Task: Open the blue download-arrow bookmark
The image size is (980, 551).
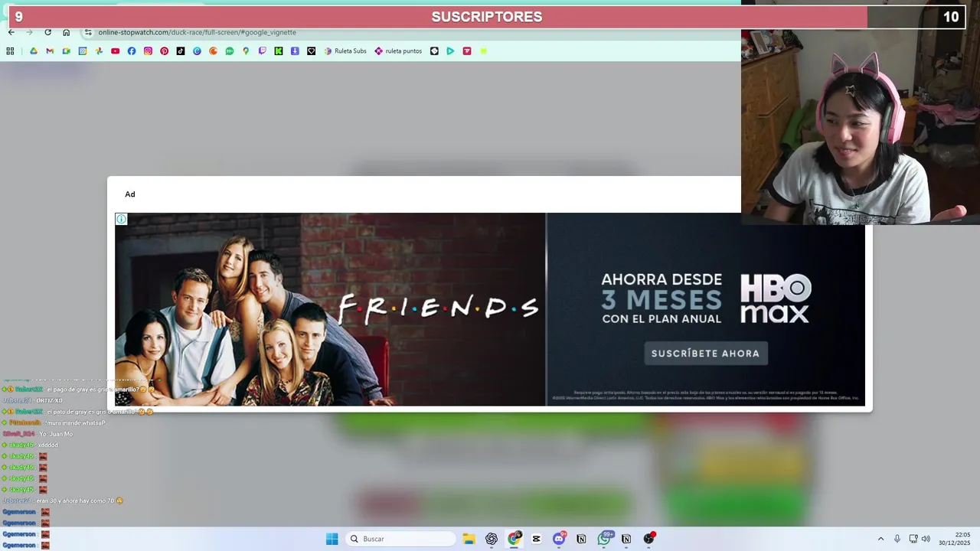Action: pos(295,51)
